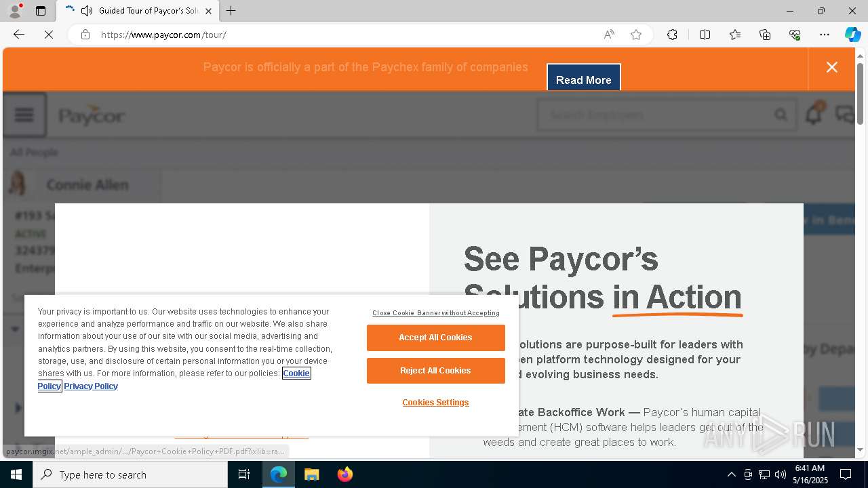Stop loading the page
The height and width of the screenshot is (488, 868).
coord(49,35)
